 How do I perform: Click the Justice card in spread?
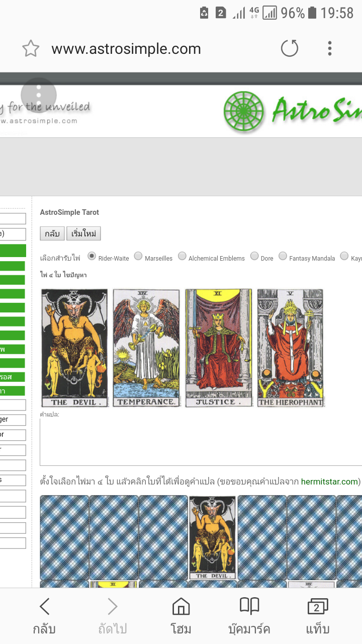[x=218, y=348]
